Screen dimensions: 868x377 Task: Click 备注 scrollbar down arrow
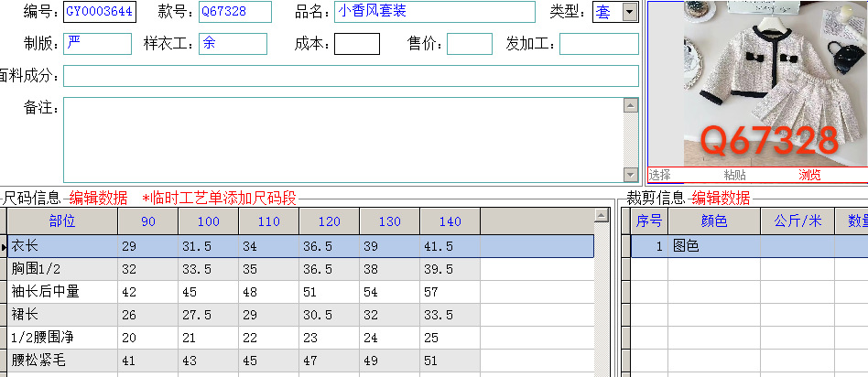(x=631, y=175)
